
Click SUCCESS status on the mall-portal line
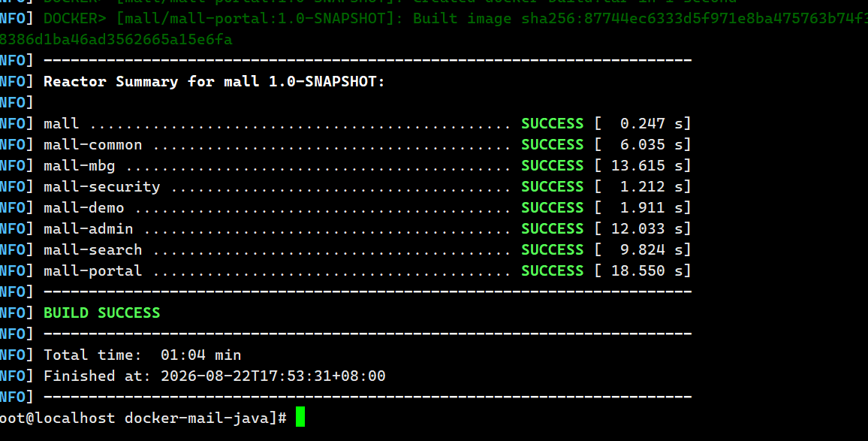[x=553, y=271]
